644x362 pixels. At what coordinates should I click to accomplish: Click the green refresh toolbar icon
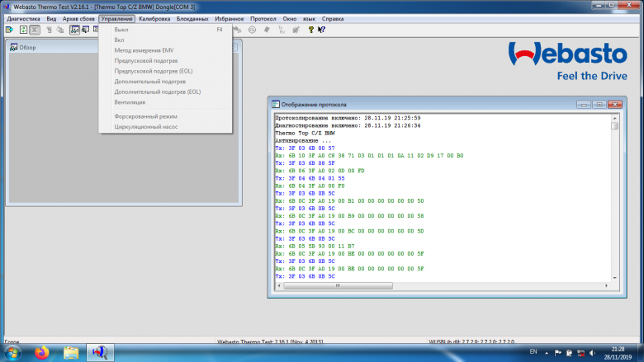pyautogui.click(x=23, y=30)
